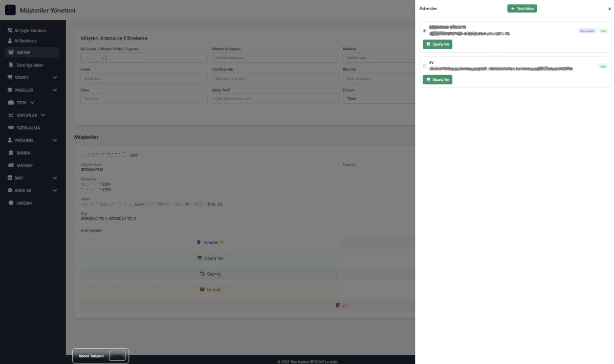Select the first address radio button

425,31
